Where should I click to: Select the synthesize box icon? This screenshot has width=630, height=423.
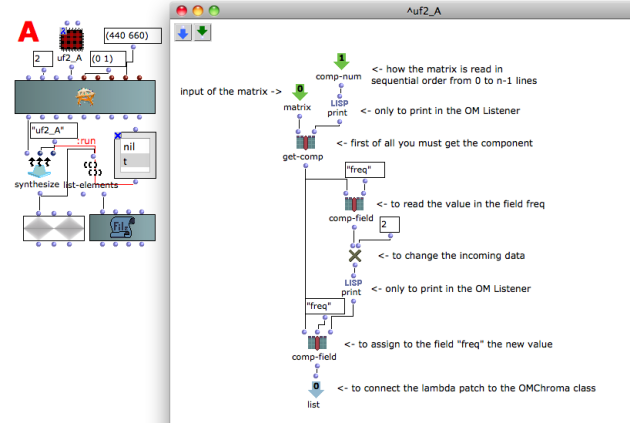tap(39, 168)
